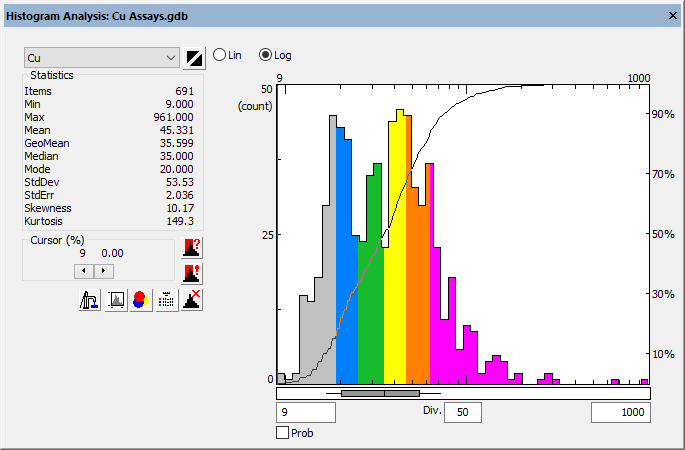Click the Mean value 45.331
This screenshot has height=450, width=685.
(176, 130)
